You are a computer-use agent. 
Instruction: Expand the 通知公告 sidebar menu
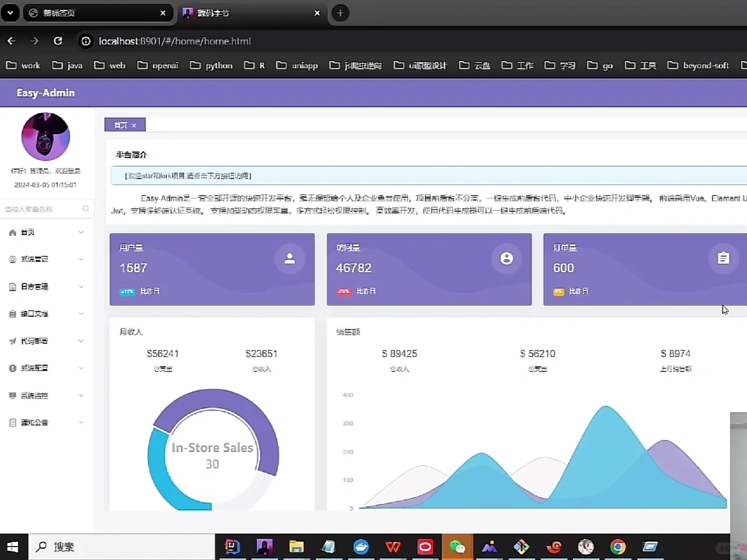pos(47,422)
